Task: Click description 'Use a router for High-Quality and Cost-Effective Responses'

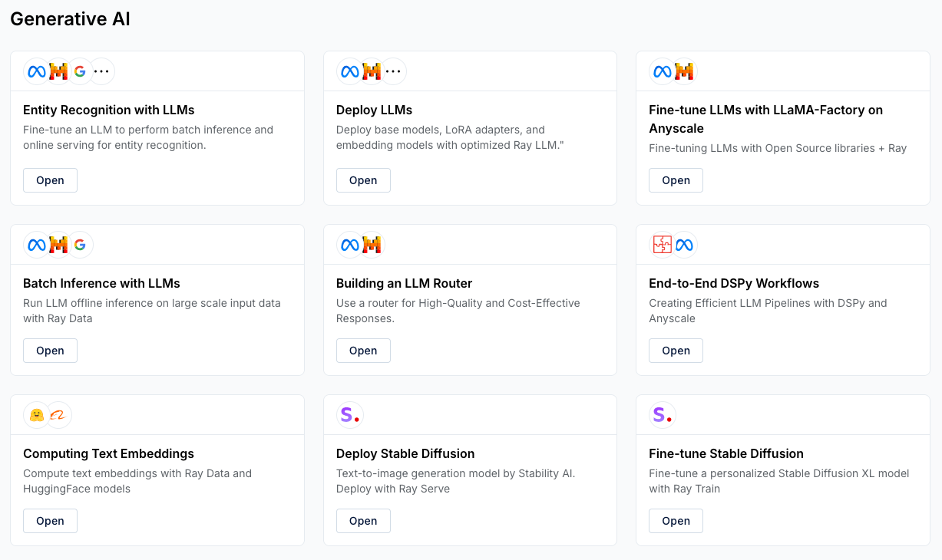Action: point(458,311)
